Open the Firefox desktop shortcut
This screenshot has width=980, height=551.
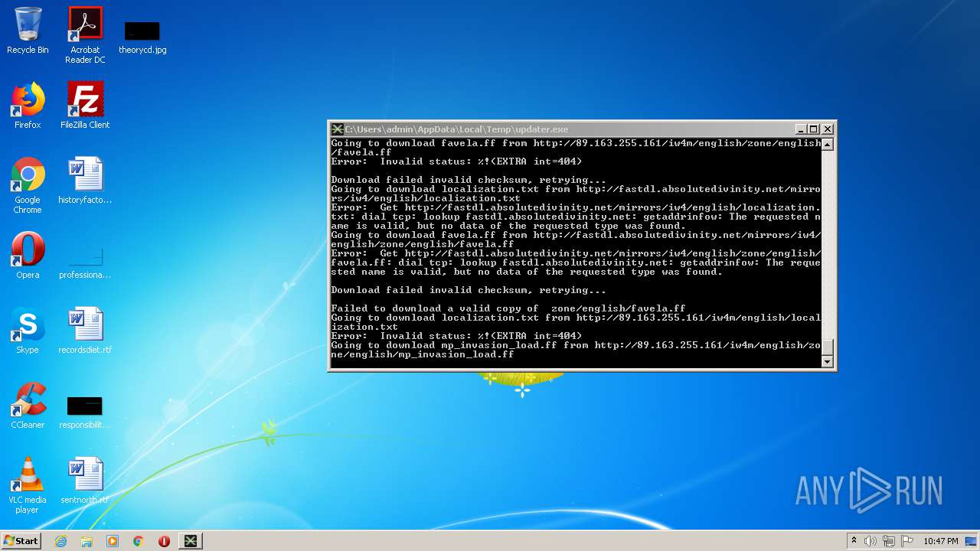click(x=28, y=106)
